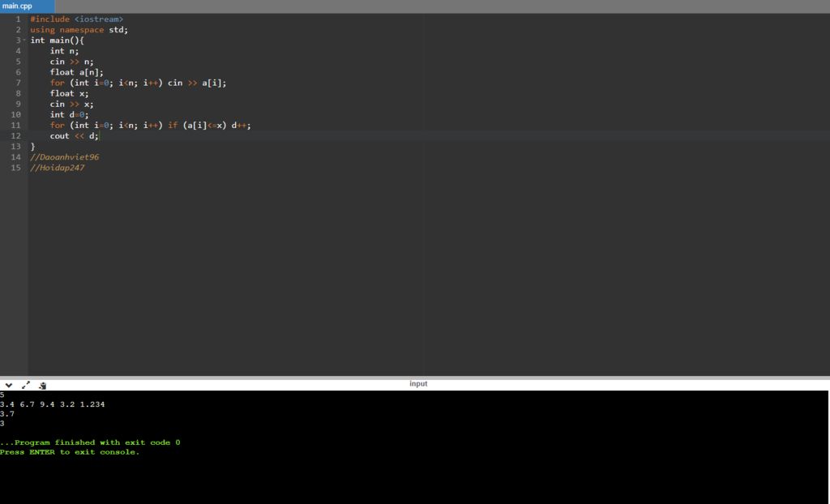
Task: Collapse the main function fold arrow
Action: click(x=24, y=41)
